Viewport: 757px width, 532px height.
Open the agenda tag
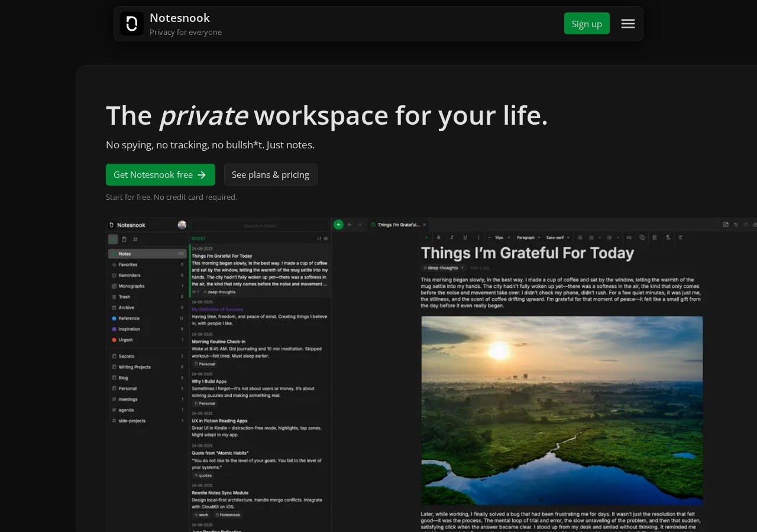pos(147,410)
